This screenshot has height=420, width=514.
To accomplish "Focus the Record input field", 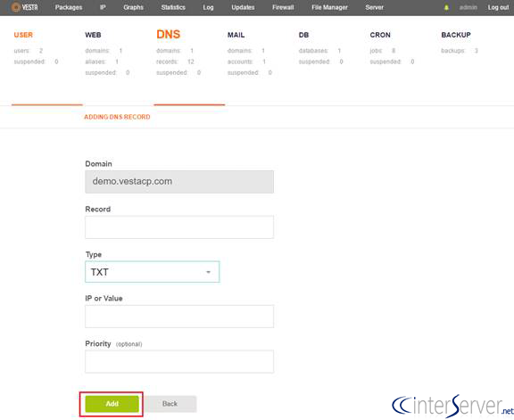I will pos(179,227).
